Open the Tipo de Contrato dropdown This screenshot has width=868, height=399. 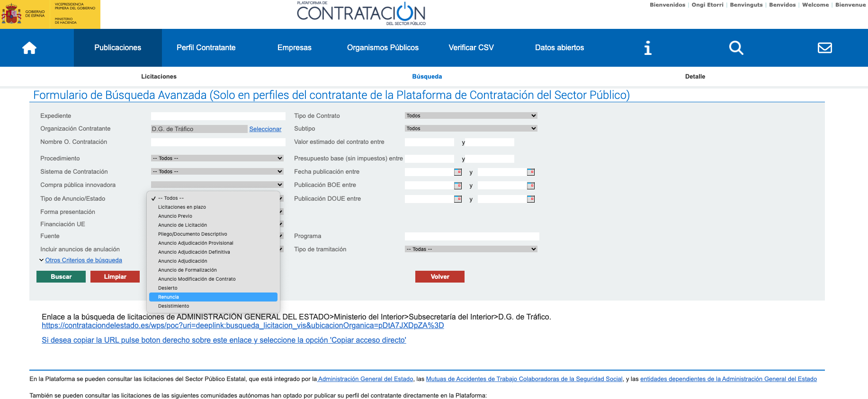pos(471,115)
